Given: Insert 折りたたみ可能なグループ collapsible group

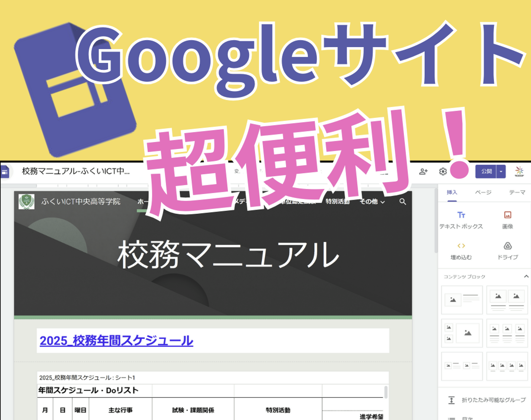Looking at the screenshot, I should click(x=487, y=400).
